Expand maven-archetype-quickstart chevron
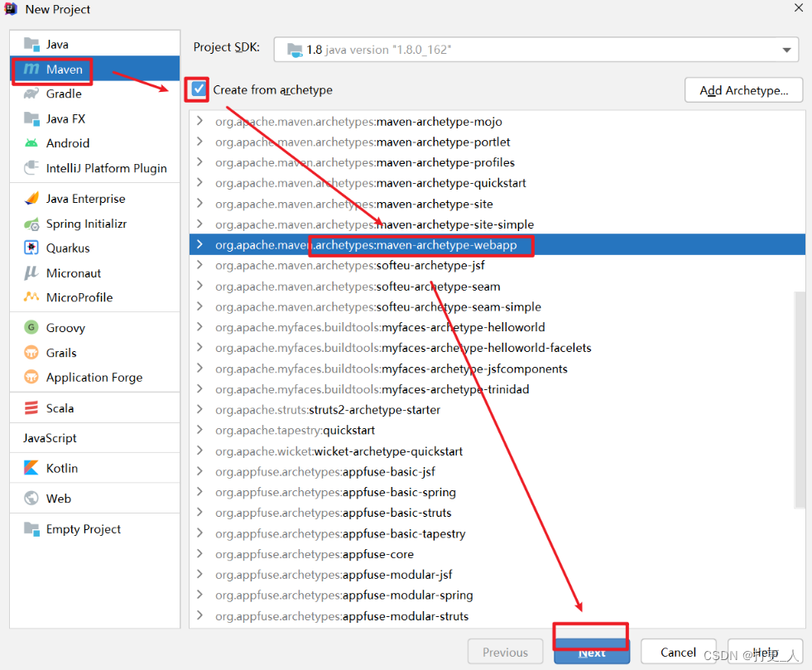 [x=199, y=182]
